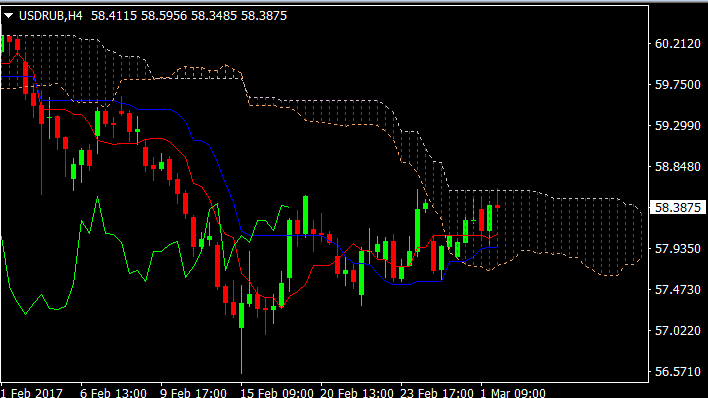
Task: Select the 59.2990 price axis label
Action: (678, 126)
